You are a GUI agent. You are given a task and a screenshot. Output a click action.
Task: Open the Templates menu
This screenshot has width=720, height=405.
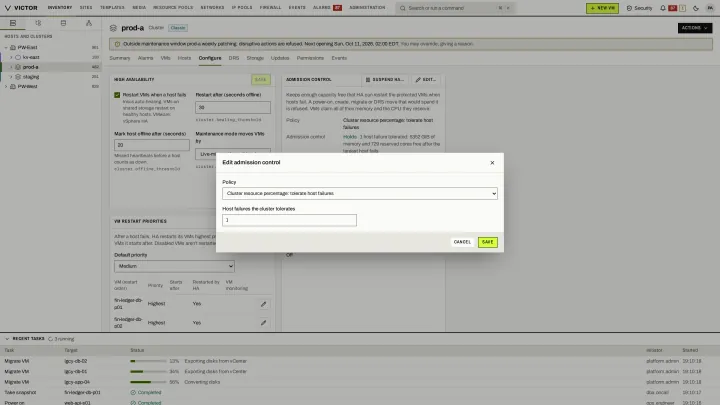point(112,8)
